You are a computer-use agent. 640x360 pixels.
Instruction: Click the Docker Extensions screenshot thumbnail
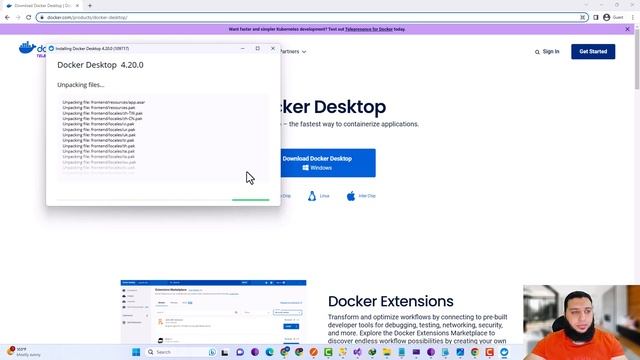213,311
